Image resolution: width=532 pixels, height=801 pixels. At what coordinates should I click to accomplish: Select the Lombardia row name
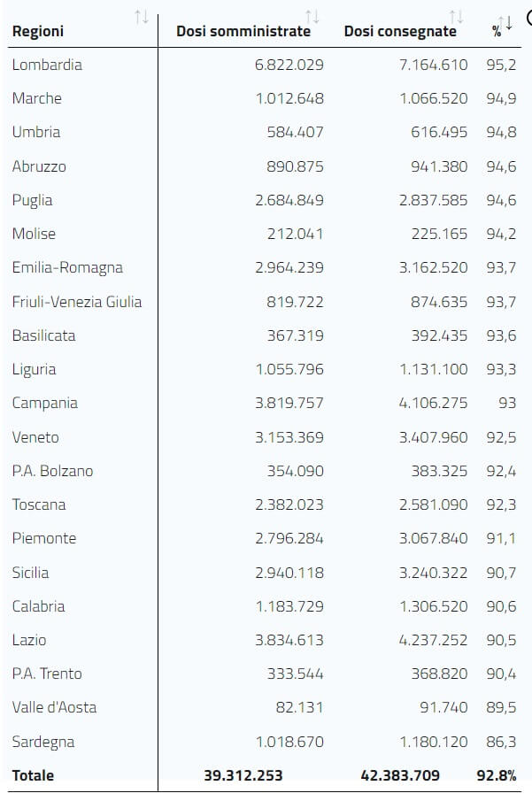tap(47, 65)
